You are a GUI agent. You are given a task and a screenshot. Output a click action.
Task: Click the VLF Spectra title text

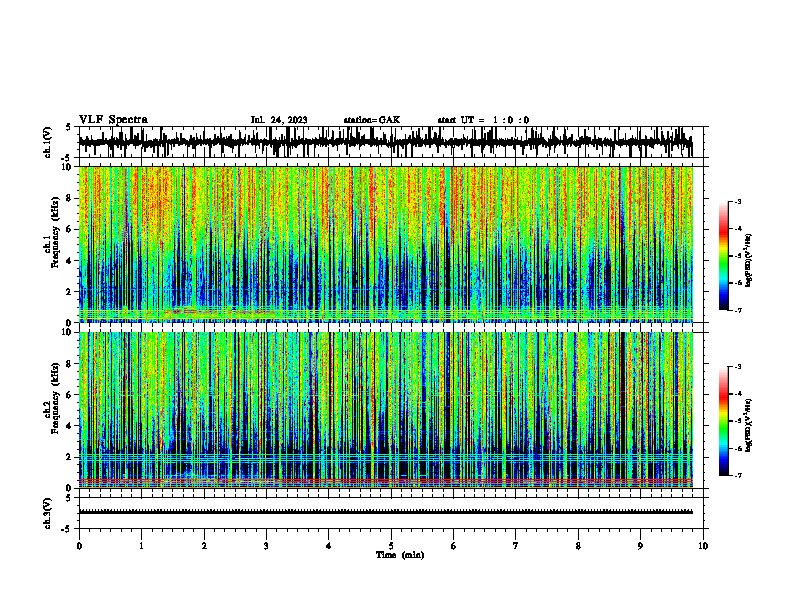[x=113, y=120]
